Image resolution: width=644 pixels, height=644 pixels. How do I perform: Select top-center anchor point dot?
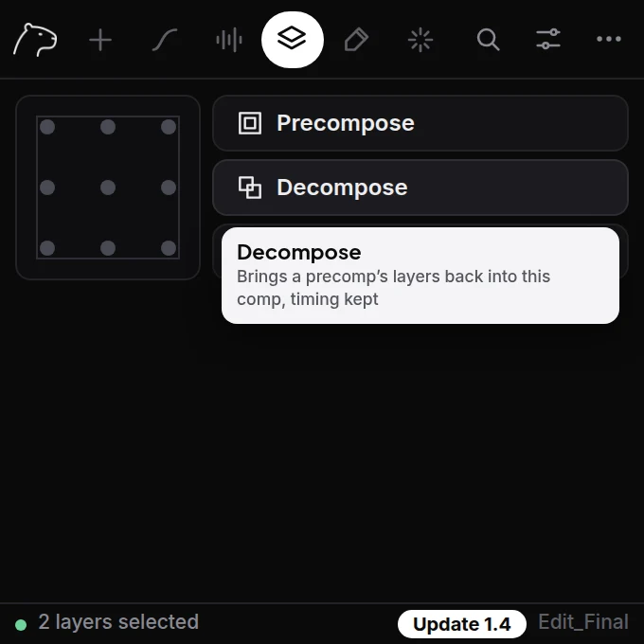tap(108, 127)
